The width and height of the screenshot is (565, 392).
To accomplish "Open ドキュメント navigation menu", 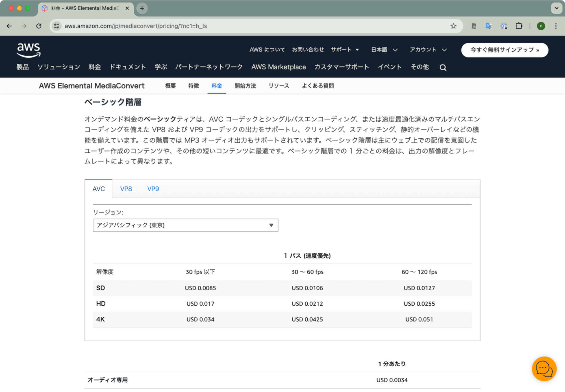I will [x=128, y=67].
